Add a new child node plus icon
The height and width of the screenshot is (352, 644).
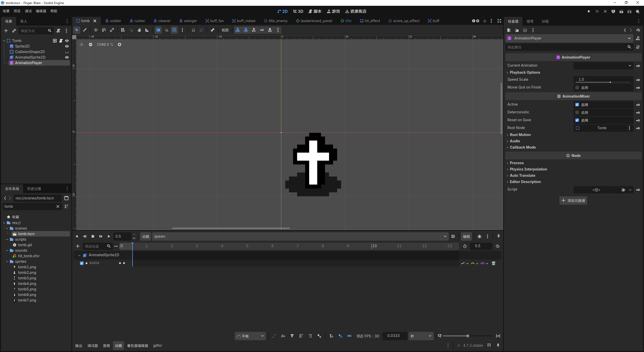tap(6, 31)
